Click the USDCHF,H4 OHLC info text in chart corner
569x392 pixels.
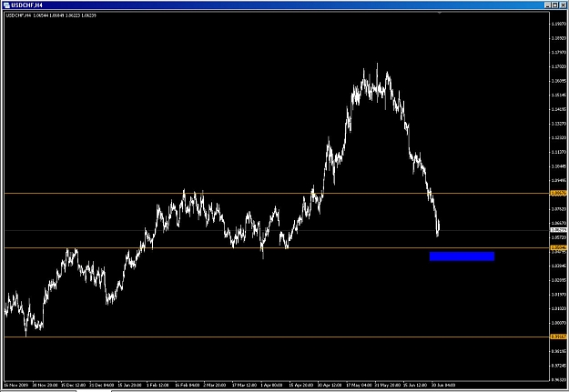pyautogui.click(x=51, y=15)
